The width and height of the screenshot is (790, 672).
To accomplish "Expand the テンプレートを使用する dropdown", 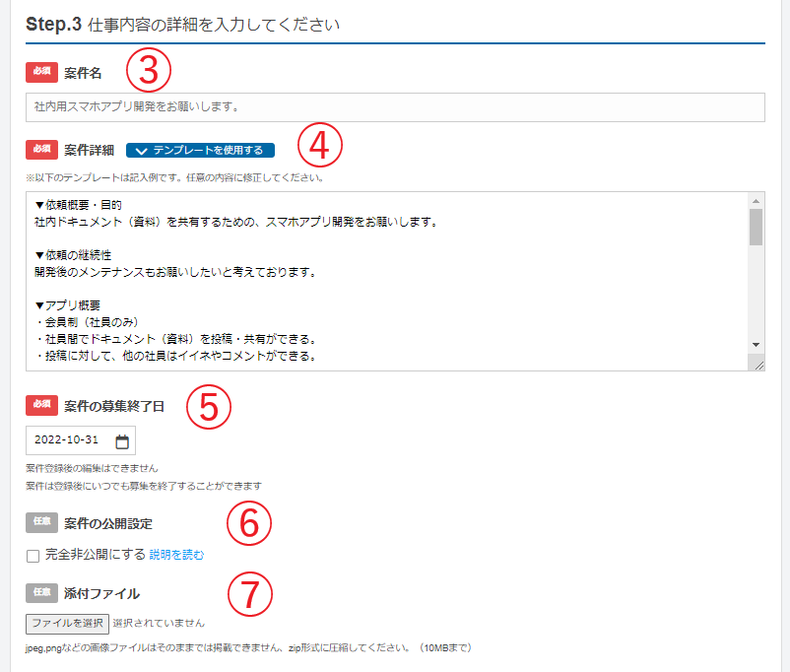I will [200, 150].
